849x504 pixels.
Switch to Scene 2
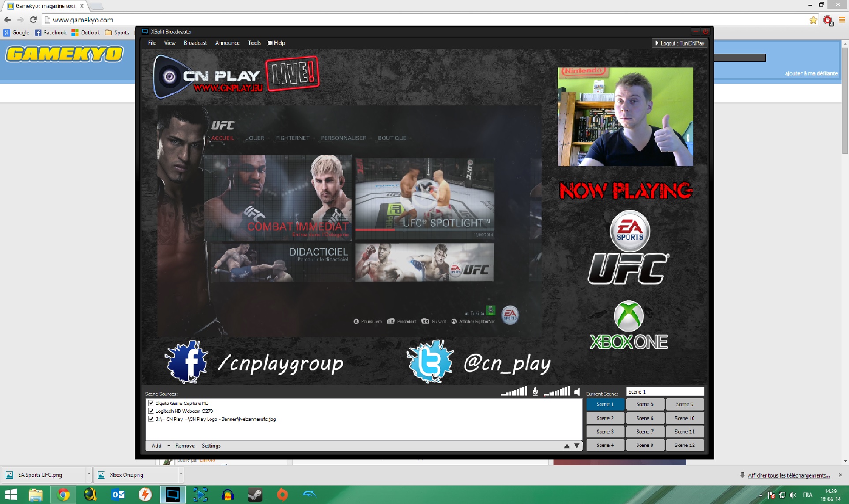click(x=606, y=418)
